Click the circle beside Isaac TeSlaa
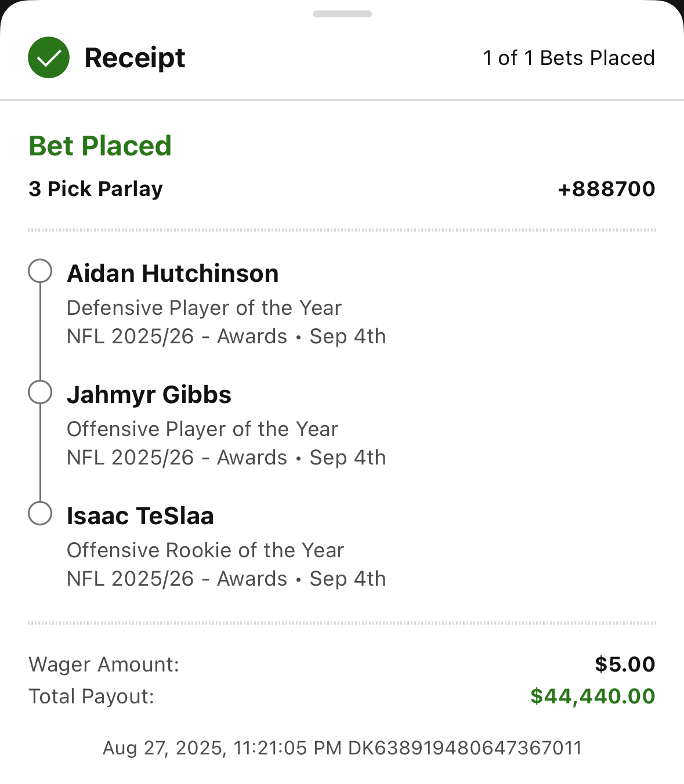The image size is (684, 784). [40, 513]
